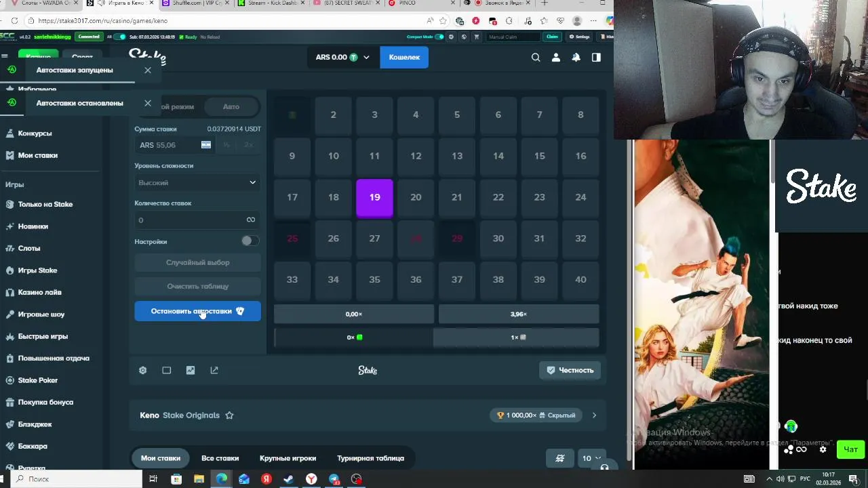Open Microsoft Store icon in taskbar
The image size is (868, 488).
176,479
